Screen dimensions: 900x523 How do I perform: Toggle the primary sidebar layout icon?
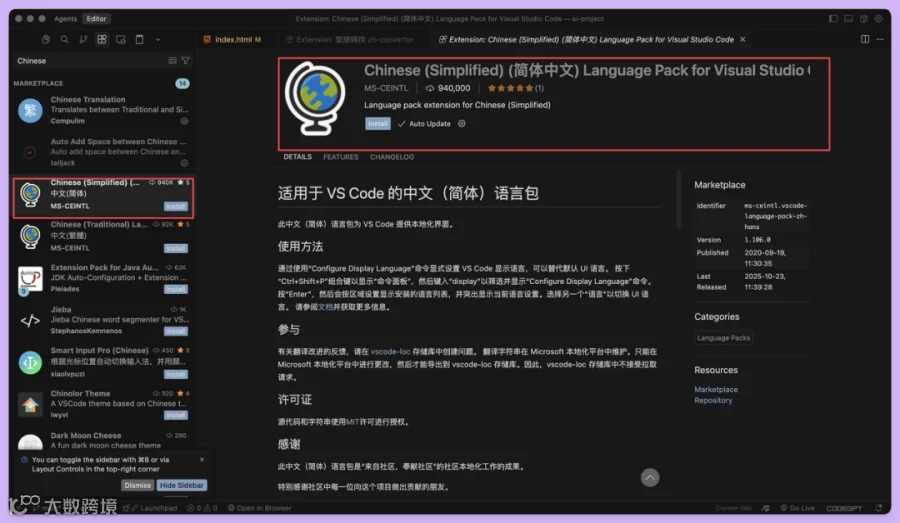tap(833, 18)
